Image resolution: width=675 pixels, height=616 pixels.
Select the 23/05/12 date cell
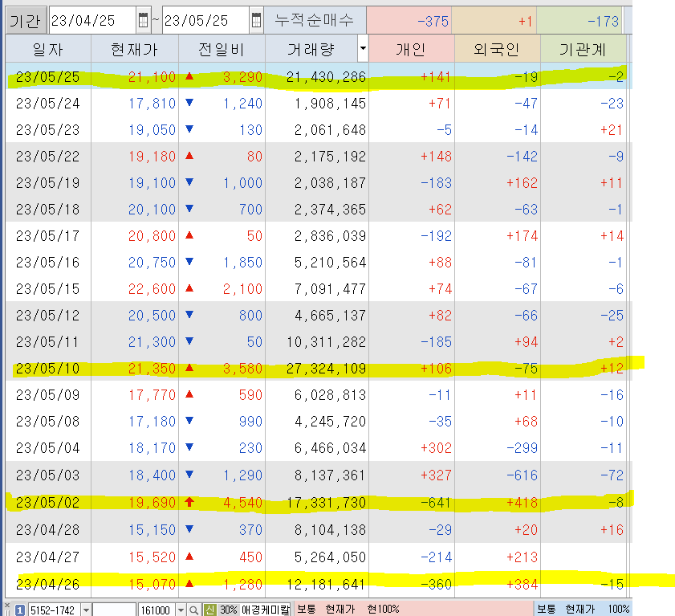(x=48, y=316)
